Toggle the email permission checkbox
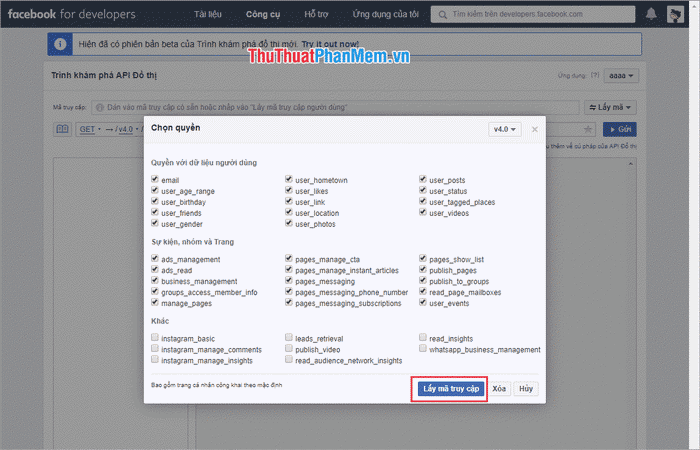Viewport: 700px width, 450px height. click(x=155, y=179)
